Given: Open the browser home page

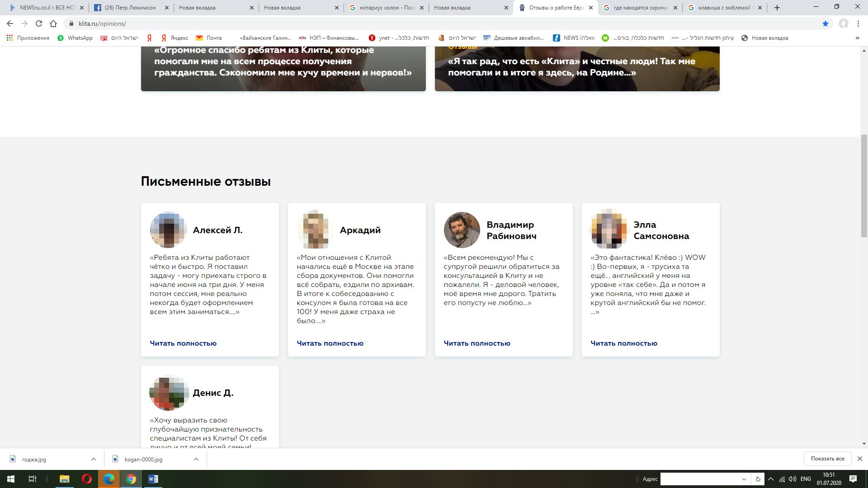Looking at the screenshot, I should [53, 23].
